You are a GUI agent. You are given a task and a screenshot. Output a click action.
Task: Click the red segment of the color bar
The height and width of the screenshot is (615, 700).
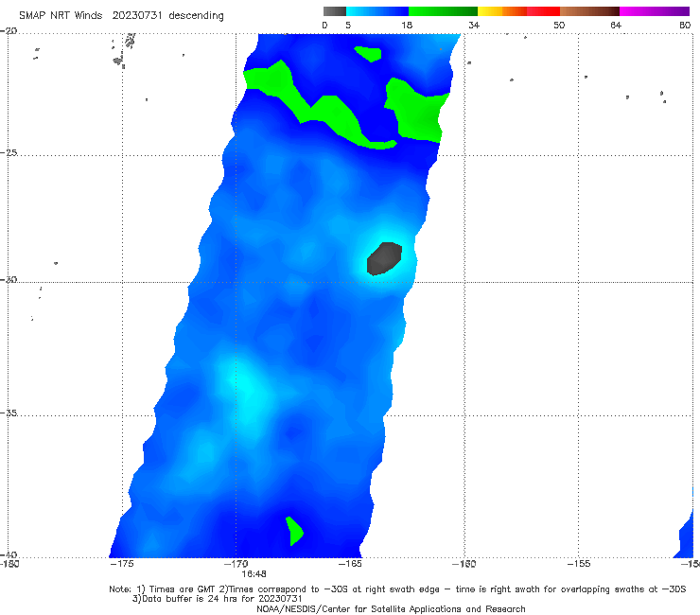[x=543, y=11]
